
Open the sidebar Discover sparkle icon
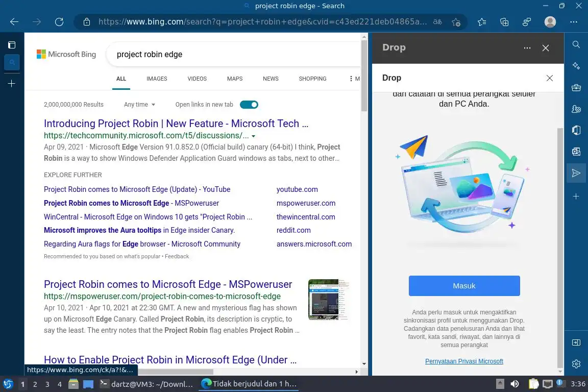tap(576, 66)
